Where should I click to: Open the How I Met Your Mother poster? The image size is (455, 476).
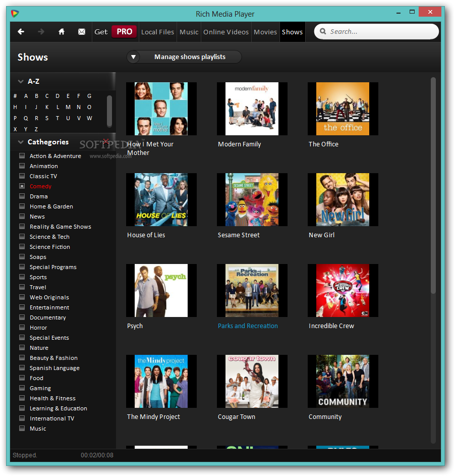161,109
